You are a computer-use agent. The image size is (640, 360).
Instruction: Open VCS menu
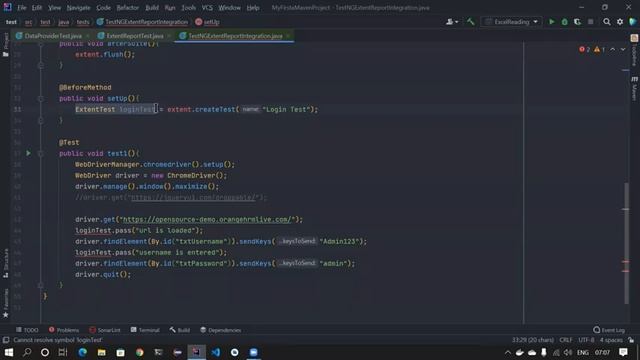(x=207, y=7)
